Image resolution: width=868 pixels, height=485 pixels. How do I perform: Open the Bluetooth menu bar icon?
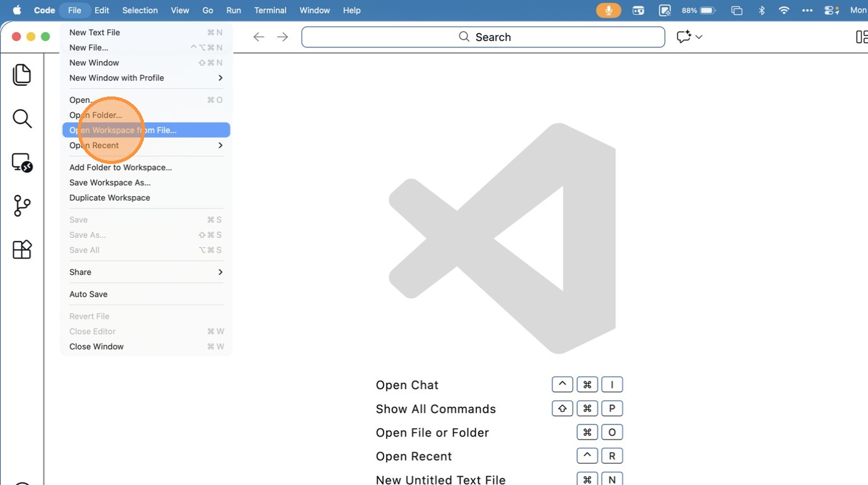click(761, 10)
